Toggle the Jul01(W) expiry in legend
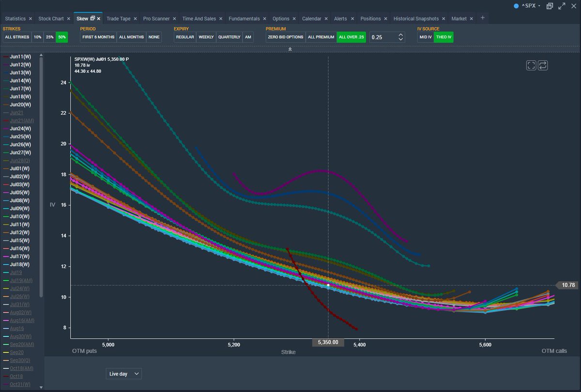 [x=17, y=168]
